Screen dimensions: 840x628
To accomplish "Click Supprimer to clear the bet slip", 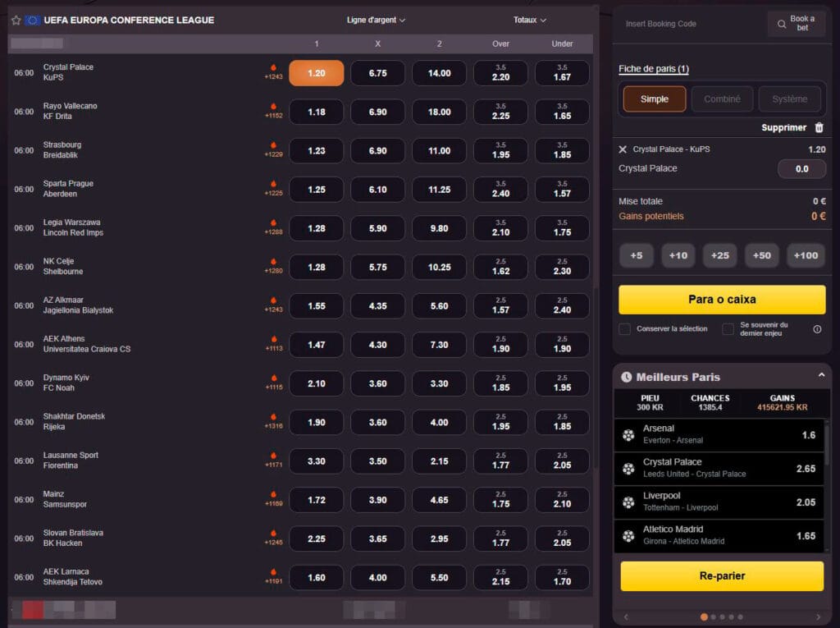I will (x=783, y=127).
